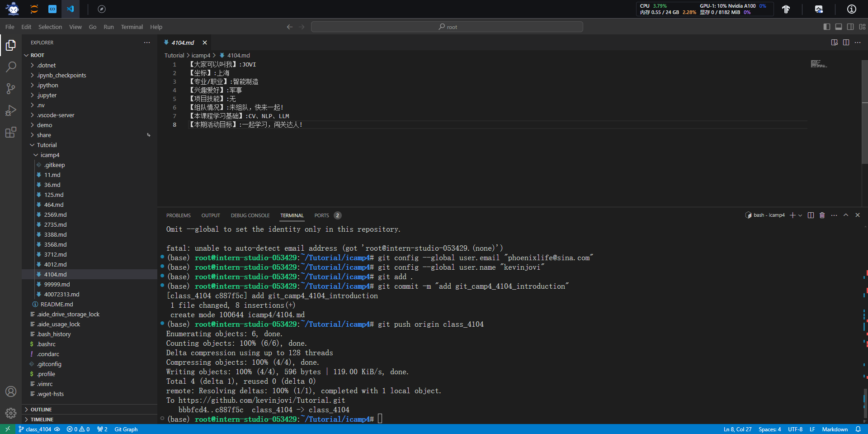The width and height of the screenshot is (868, 434).
Task: Customize layout icon in title bar
Action: (x=863, y=27)
